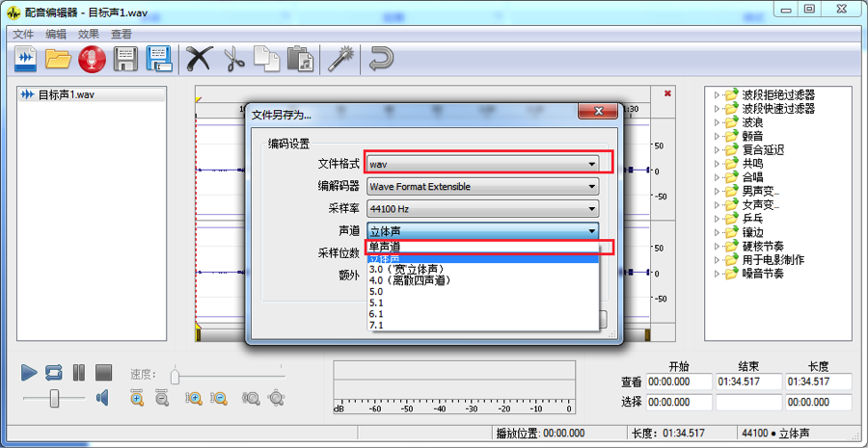The height and width of the screenshot is (448, 868).
Task: Select 目标声1.wav in the file list
Action: click(92, 94)
